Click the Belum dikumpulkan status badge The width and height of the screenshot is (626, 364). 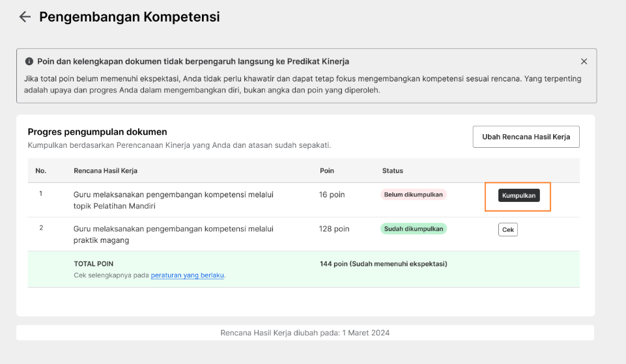(x=413, y=195)
